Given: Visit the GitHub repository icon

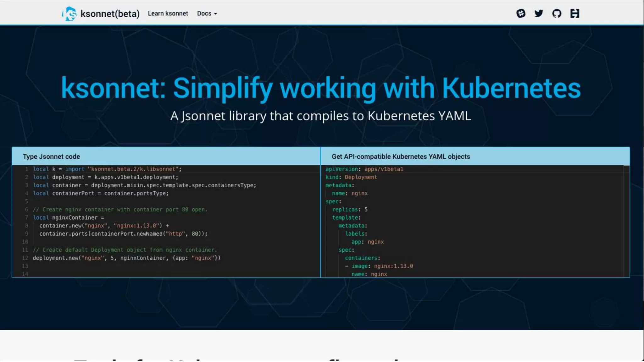Looking at the screenshot, I should pos(557,14).
